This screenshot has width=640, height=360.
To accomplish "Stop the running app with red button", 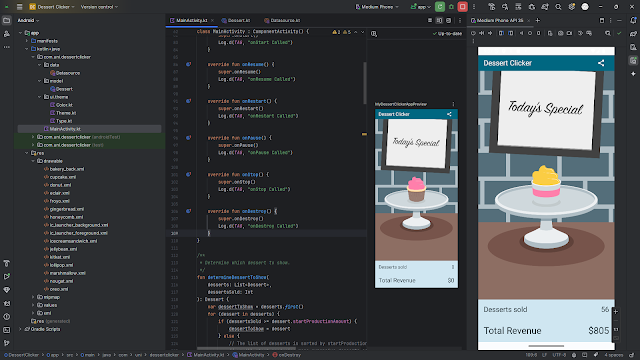I will coord(462,7).
